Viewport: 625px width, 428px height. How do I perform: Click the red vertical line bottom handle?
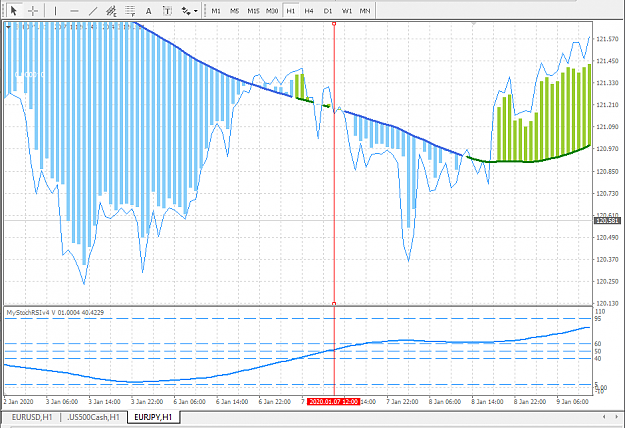[x=334, y=304]
